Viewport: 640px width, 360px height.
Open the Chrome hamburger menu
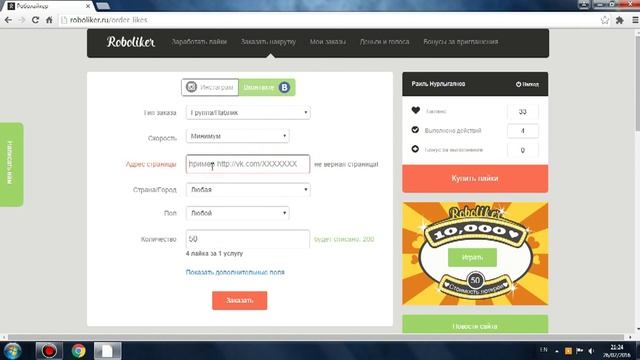[635, 20]
